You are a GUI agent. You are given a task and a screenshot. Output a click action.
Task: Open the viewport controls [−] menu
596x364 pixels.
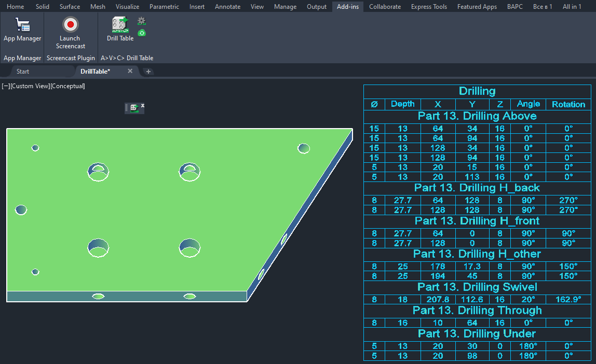6,86
